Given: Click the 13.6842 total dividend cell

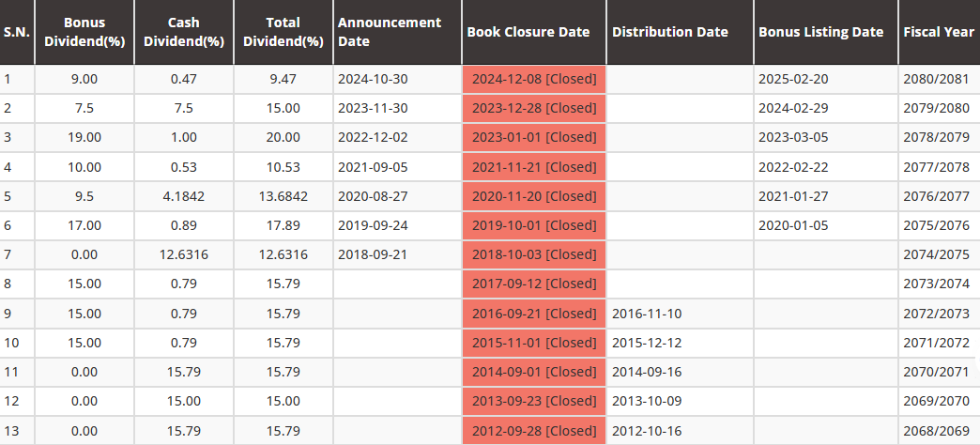Looking at the screenshot, I should point(283,196).
